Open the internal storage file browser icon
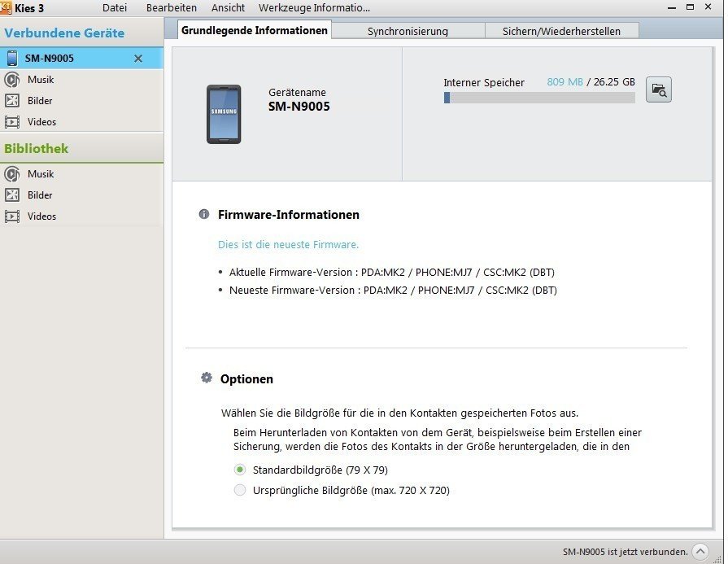 click(658, 90)
